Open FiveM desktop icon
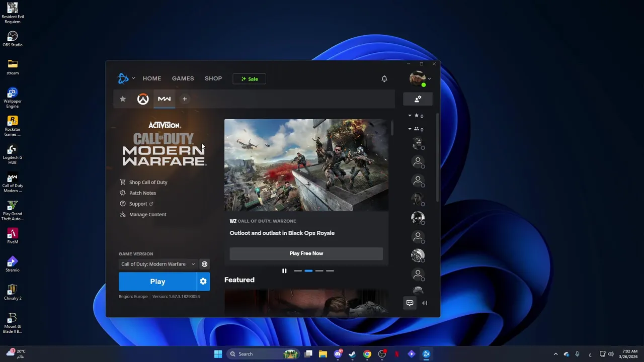Screen dimensions: 644x362 (13, 236)
